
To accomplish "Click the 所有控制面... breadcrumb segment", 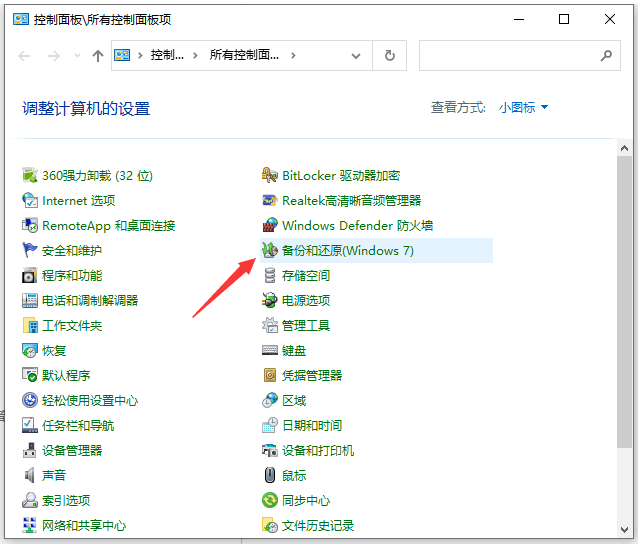I will [244, 55].
